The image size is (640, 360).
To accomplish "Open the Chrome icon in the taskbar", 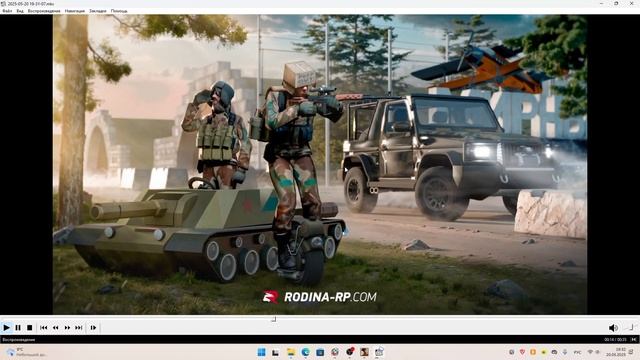I will point(335,352).
